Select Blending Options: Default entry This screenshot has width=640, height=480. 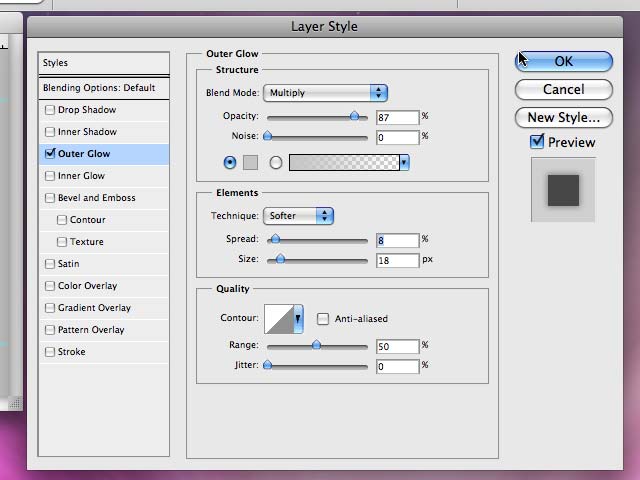(99, 88)
